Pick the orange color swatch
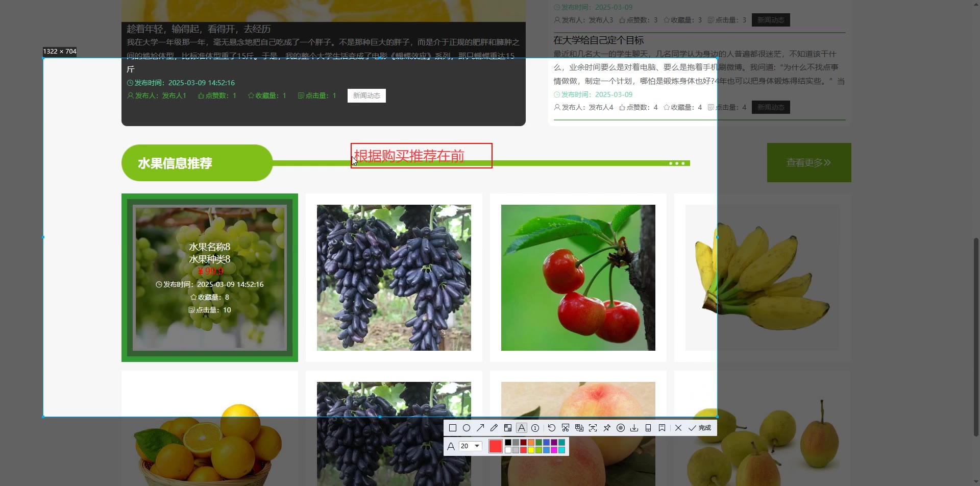Viewport: 980px width, 486px height. pyautogui.click(x=531, y=443)
